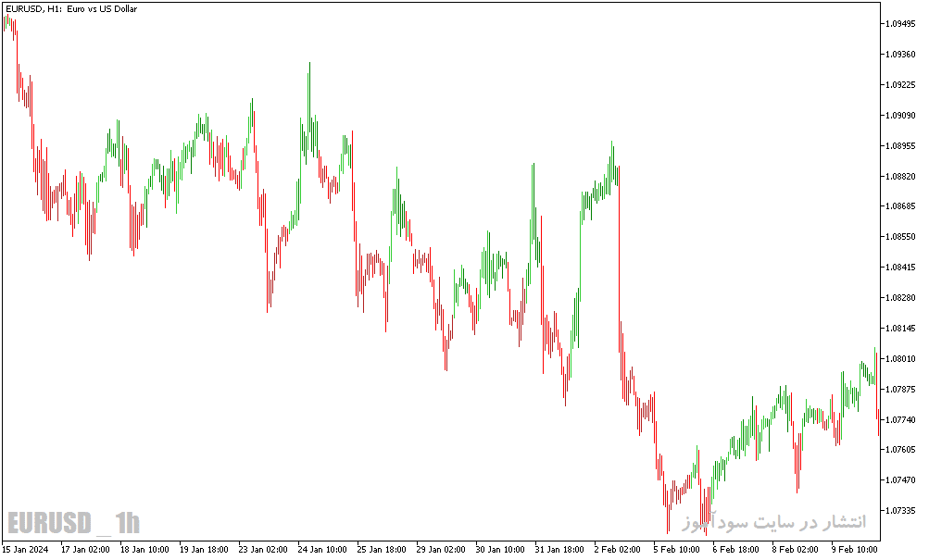Click the 1.08010 price axis label
The width and height of the screenshot is (929, 560).
click(x=900, y=359)
